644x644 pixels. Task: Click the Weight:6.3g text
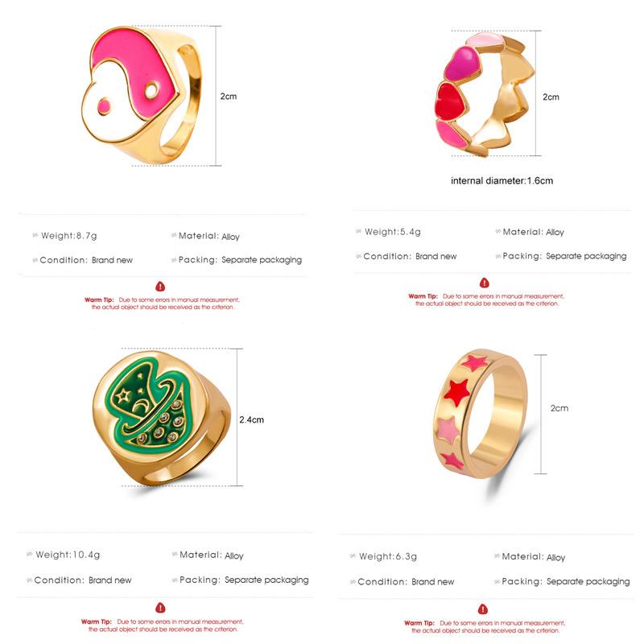point(388,556)
